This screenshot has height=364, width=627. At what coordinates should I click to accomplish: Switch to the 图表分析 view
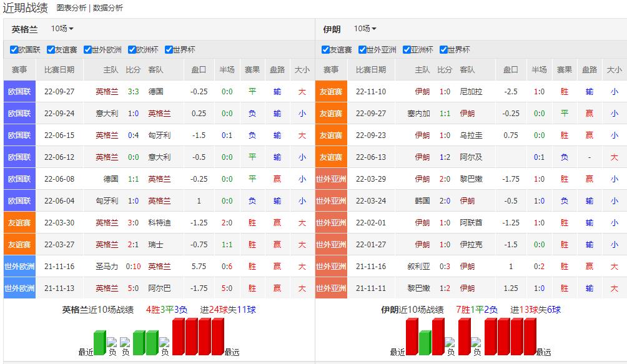click(70, 8)
